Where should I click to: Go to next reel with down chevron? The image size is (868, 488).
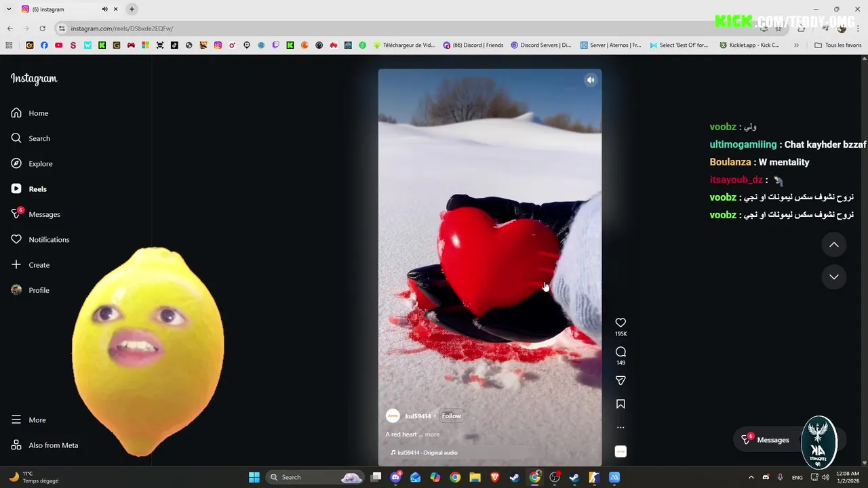[834, 277]
